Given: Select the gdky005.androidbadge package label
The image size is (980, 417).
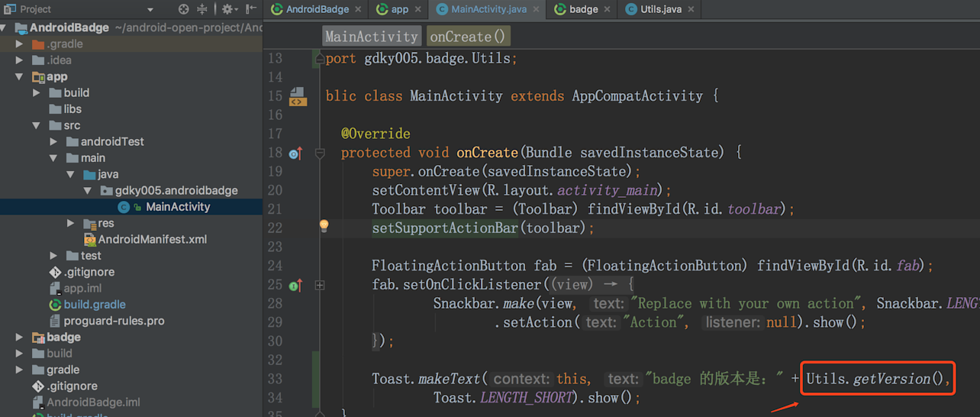Looking at the screenshot, I should pyautogui.click(x=176, y=191).
